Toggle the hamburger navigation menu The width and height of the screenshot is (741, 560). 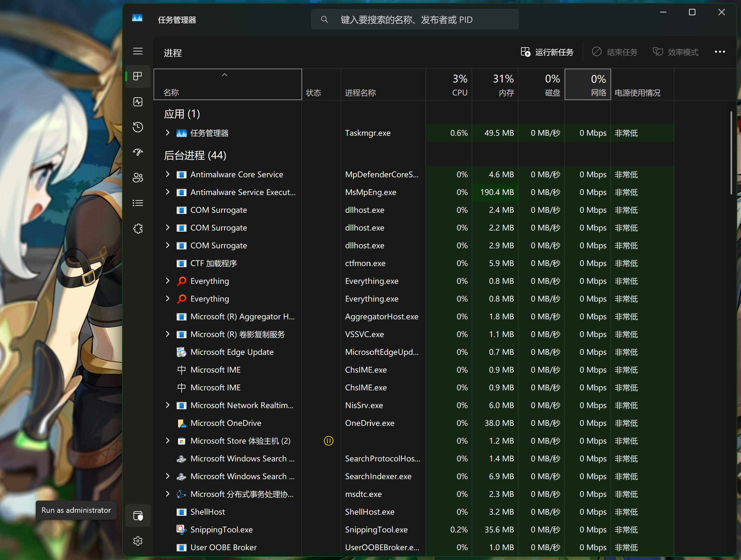click(x=138, y=51)
